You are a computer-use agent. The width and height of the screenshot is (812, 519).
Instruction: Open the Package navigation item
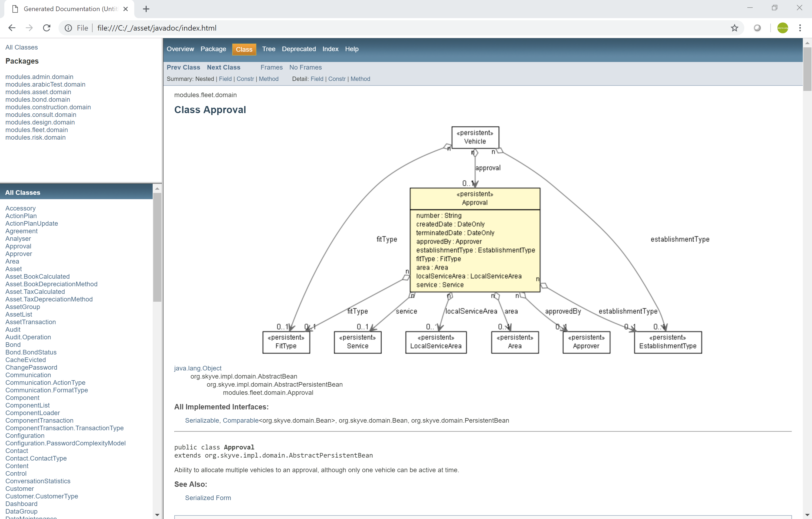213,49
